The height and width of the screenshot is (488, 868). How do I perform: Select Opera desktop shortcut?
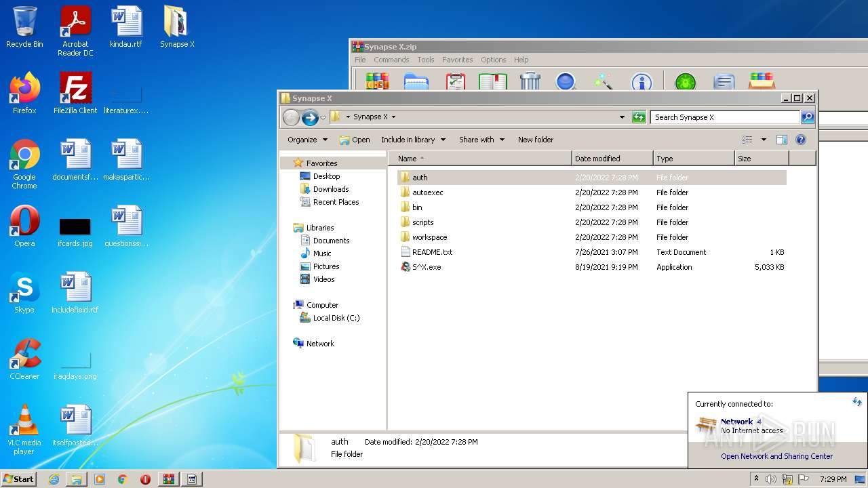[24, 226]
